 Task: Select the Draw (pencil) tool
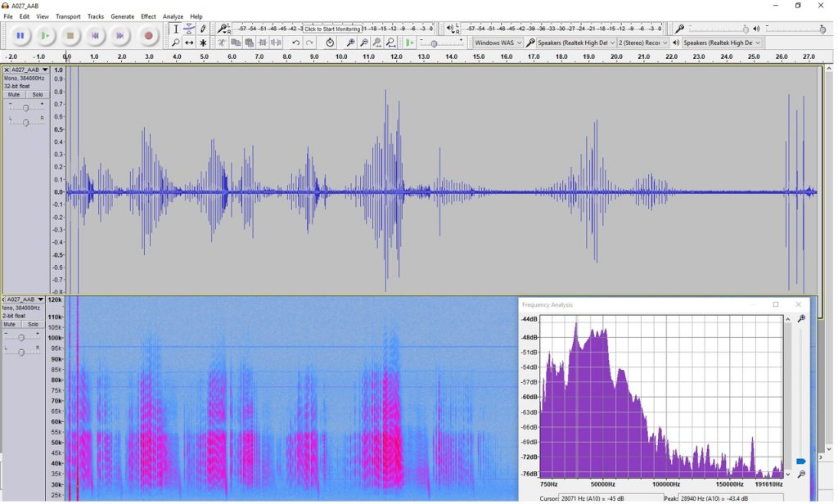click(x=203, y=29)
